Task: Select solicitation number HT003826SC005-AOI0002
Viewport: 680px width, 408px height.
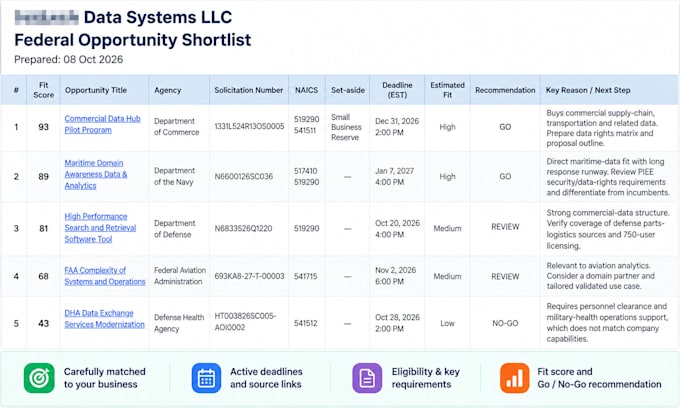Action: point(245,322)
